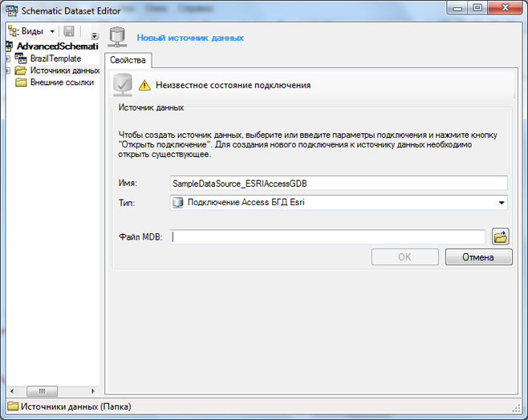Click the tree horizontal scrollbar thumb
This screenshot has height=420, width=528.
[x=42, y=391]
